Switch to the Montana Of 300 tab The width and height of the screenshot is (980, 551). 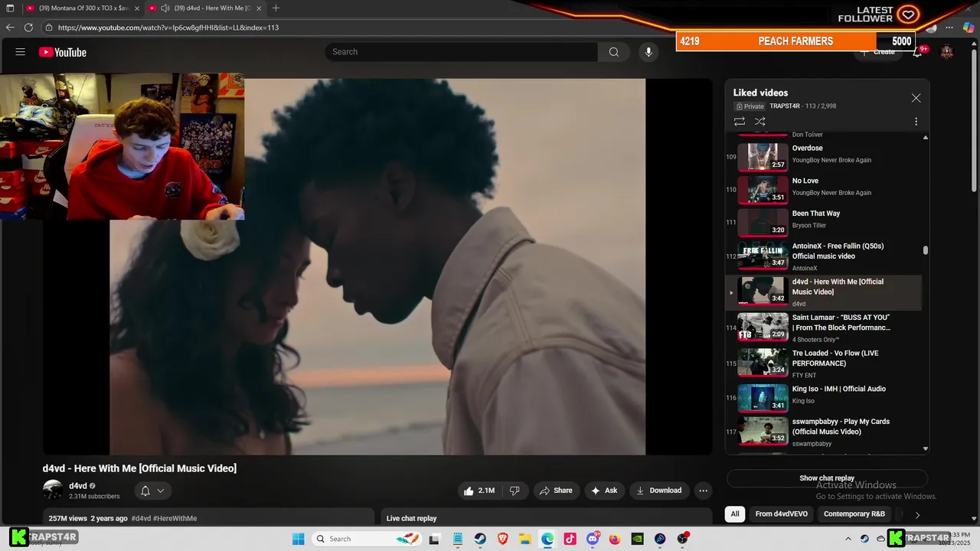[83, 8]
